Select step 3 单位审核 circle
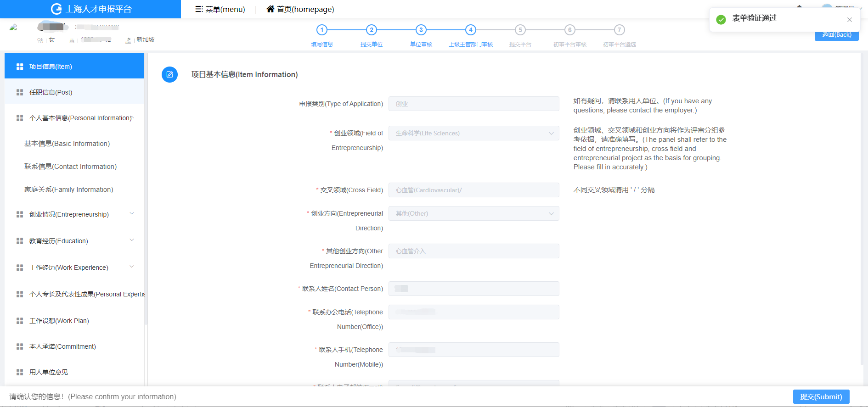 point(421,30)
